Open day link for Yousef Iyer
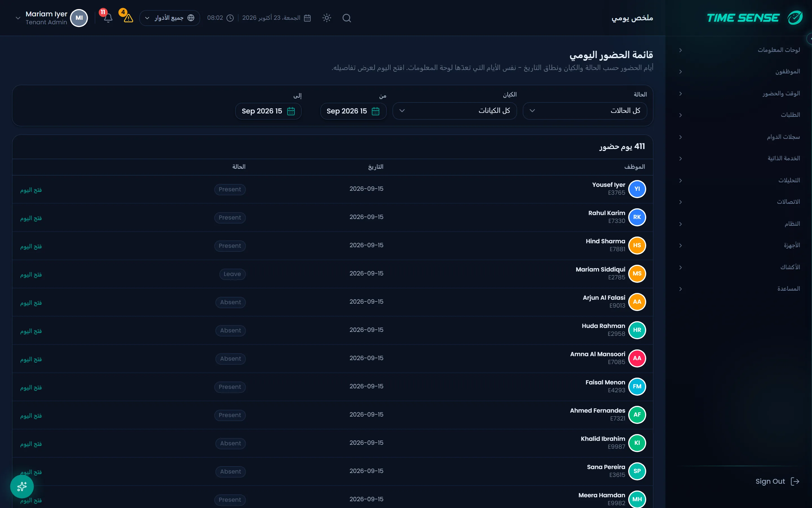812x508 pixels. 31,190
